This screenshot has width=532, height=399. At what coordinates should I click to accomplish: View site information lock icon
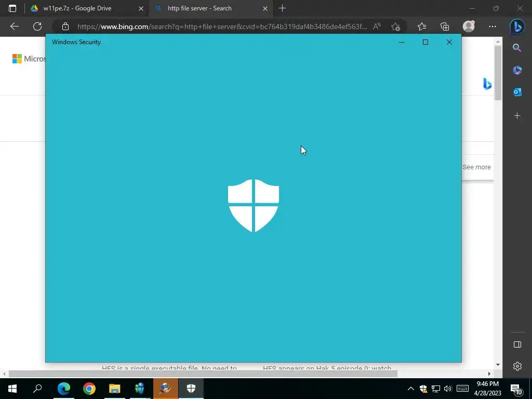point(65,26)
